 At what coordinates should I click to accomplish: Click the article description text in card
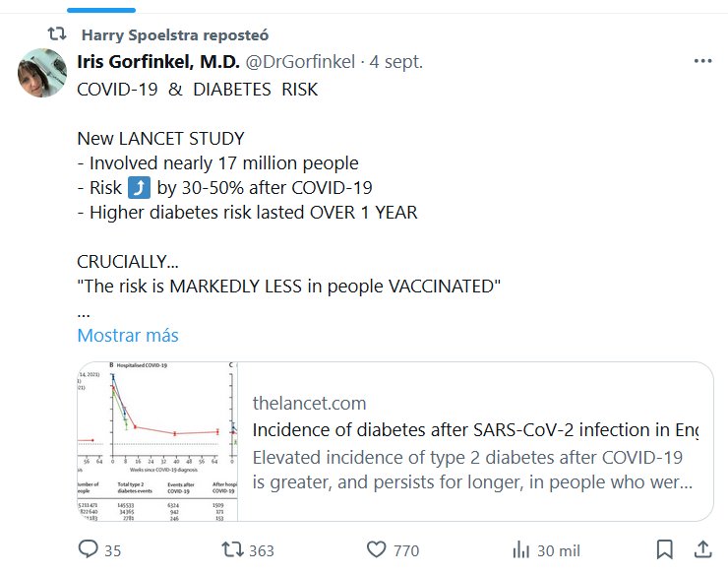pyautogui.click(x=472, y=471)
